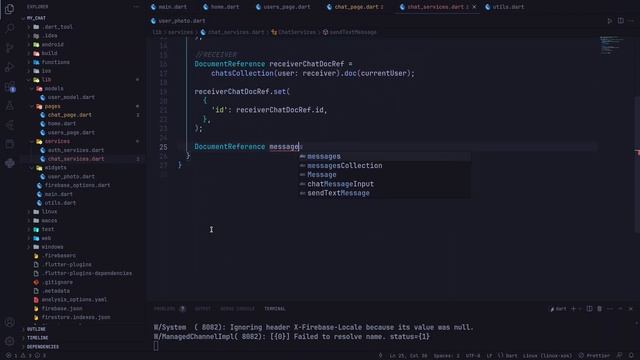640x360 pixels.
Task: Close the chat_services.dart tab
Action: (474, 7)
